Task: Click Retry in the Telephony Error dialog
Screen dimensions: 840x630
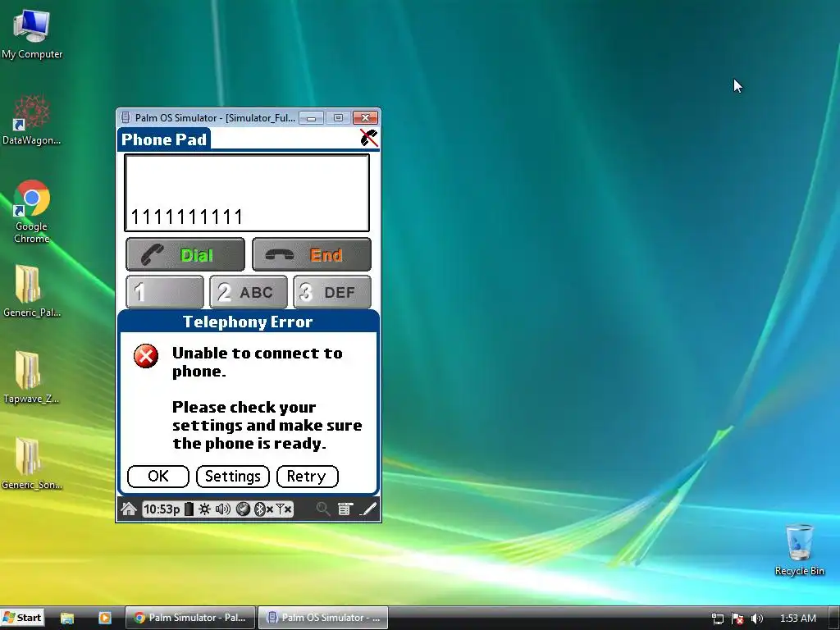Action: [x=307, y=477]
